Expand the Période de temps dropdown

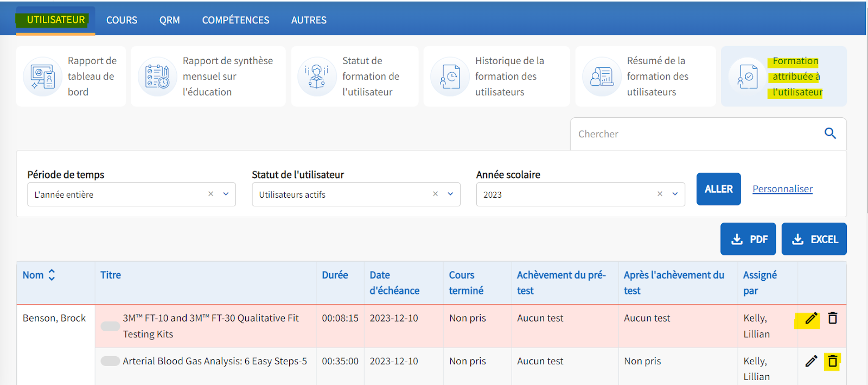pyautogui.click(x=226, y=194)
